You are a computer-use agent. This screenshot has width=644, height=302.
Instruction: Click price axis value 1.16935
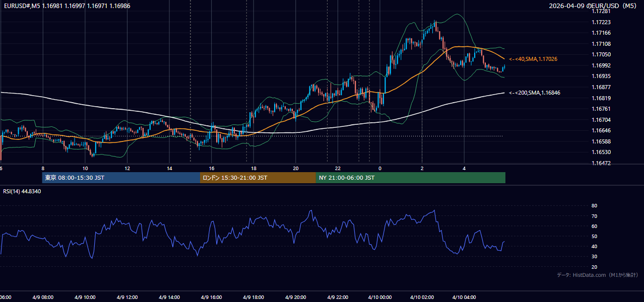(x=601, y=76)
